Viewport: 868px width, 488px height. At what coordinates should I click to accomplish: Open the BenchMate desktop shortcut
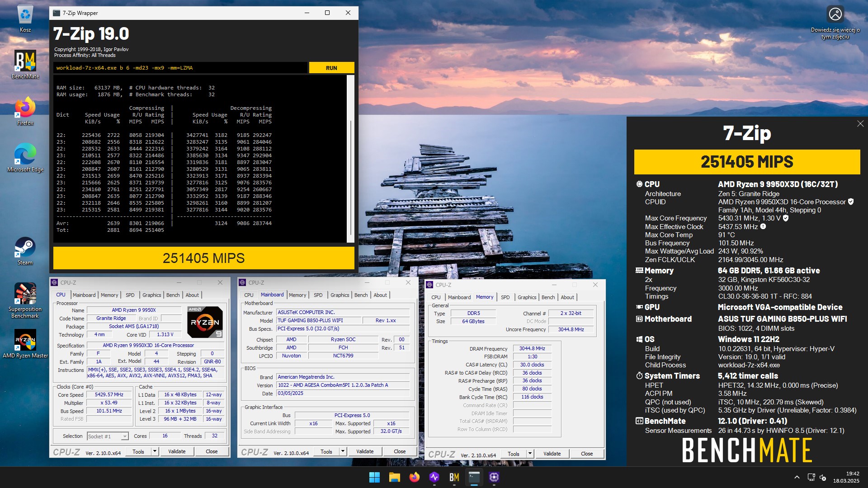(25, 65)
